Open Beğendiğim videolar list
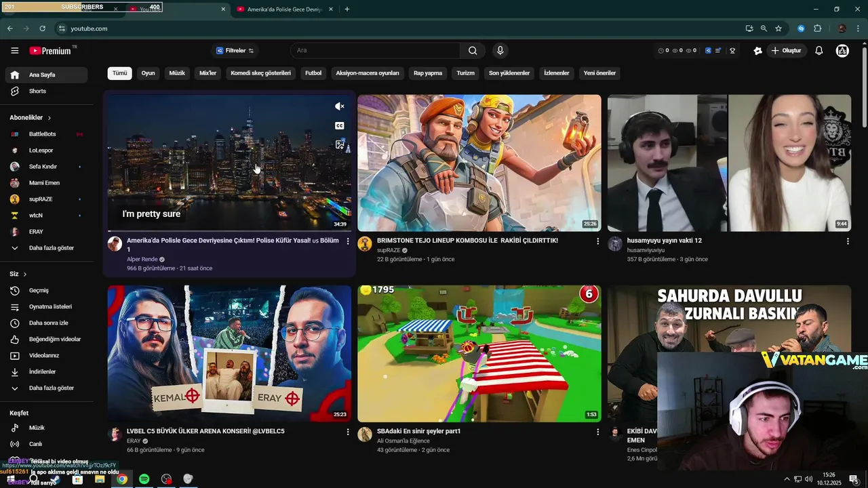 (x=47, y=339)
